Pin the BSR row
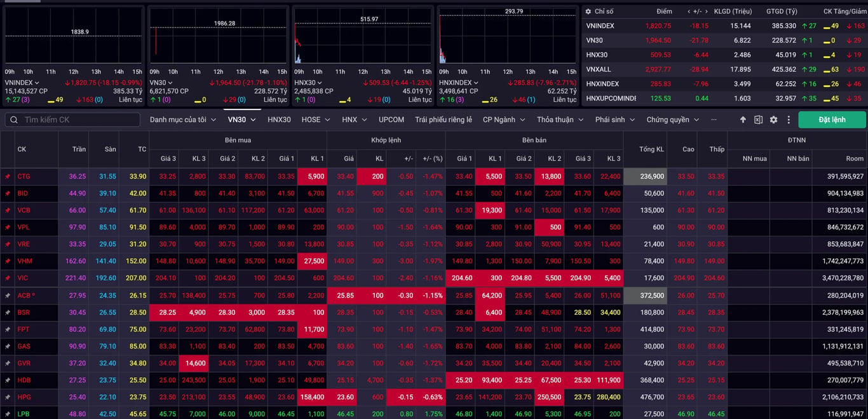The height and width of the screenshot is (419, 868). 8,313
